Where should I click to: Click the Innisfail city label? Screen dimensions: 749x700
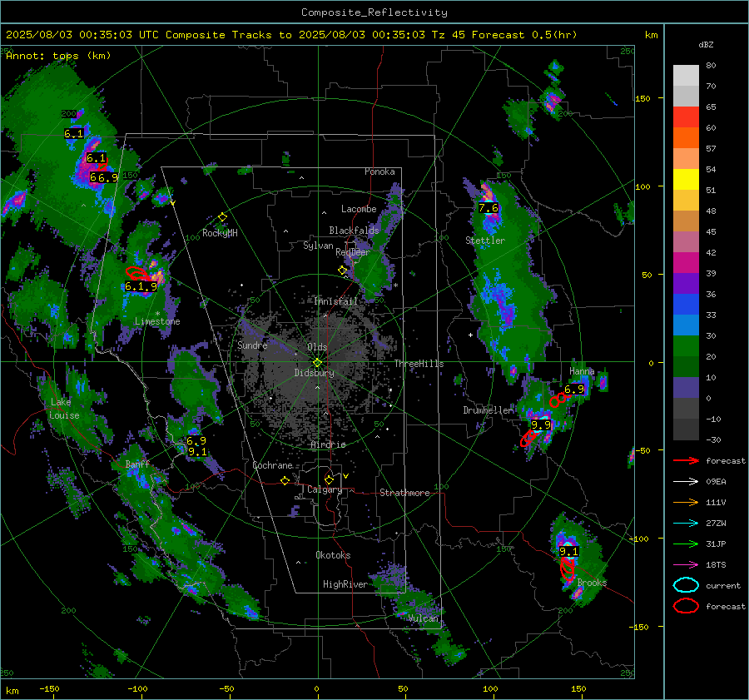335,301
